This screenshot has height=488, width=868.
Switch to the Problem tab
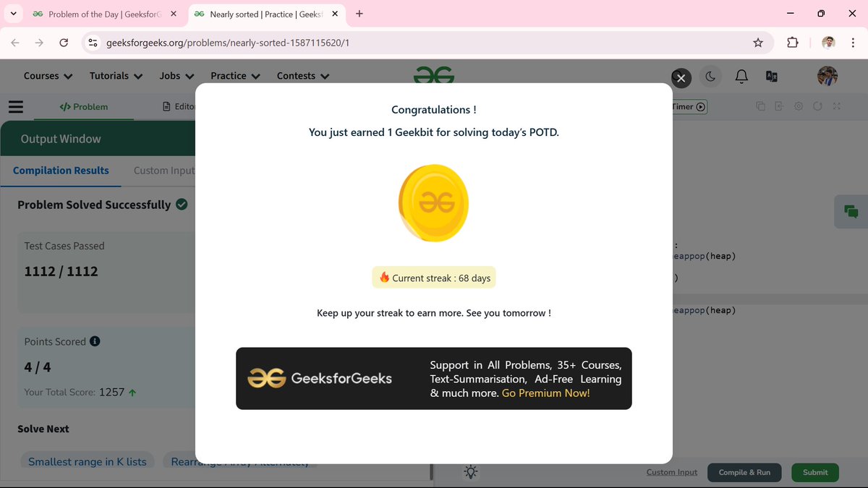pos(84,106)
